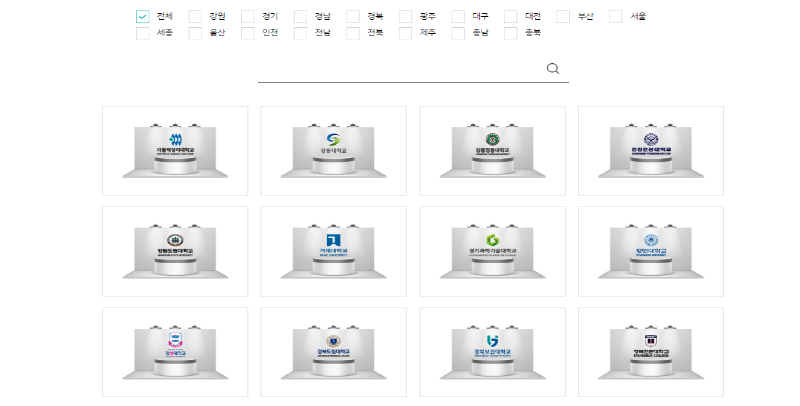Tick the 인천 region checkbox
Viewport: 800px width, 406px height.
click(247, 33)
